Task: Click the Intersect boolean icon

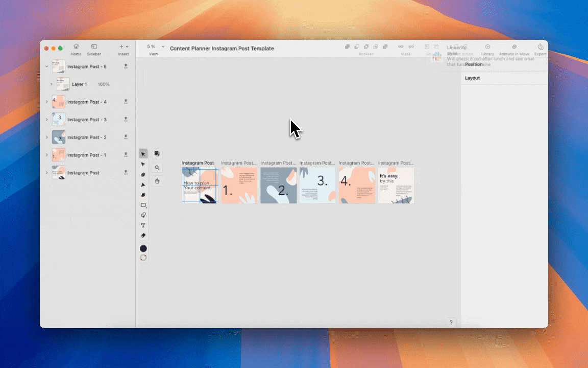Action: (366, 47)
